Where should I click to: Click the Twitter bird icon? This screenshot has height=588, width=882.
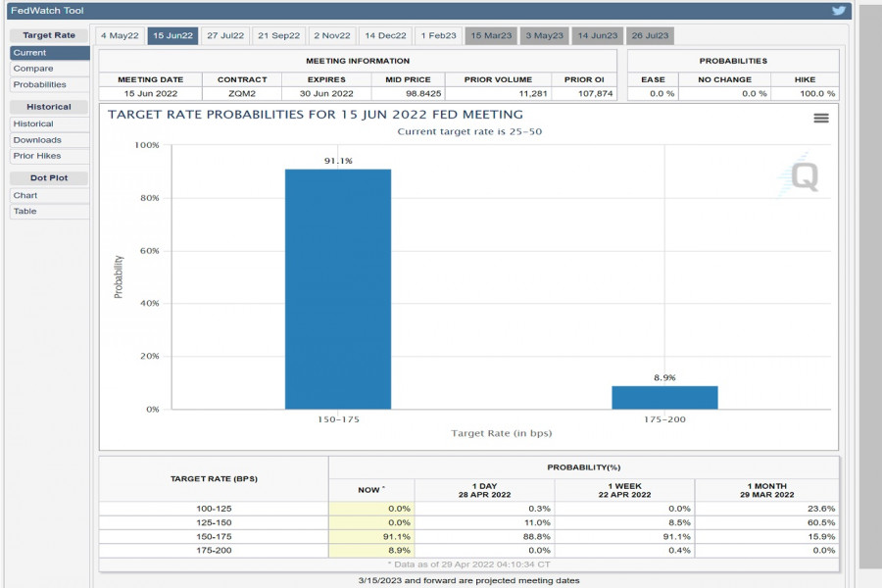click(x=838, y=11)
